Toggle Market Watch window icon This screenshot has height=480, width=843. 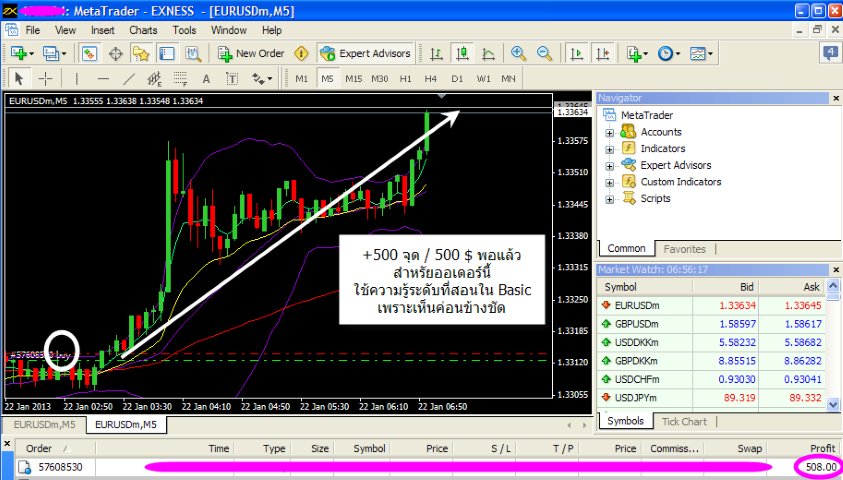(89, 53)
